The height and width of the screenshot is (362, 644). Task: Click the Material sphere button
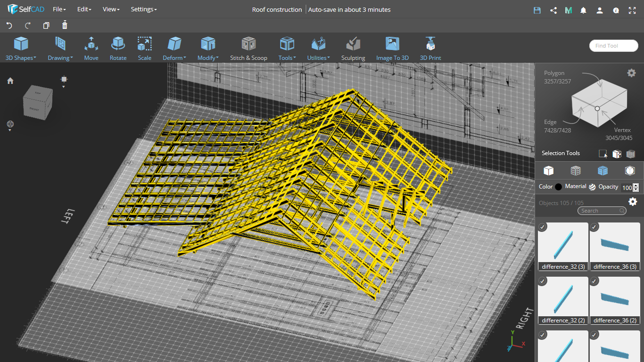pyautogui.click(x=592, y=187)
